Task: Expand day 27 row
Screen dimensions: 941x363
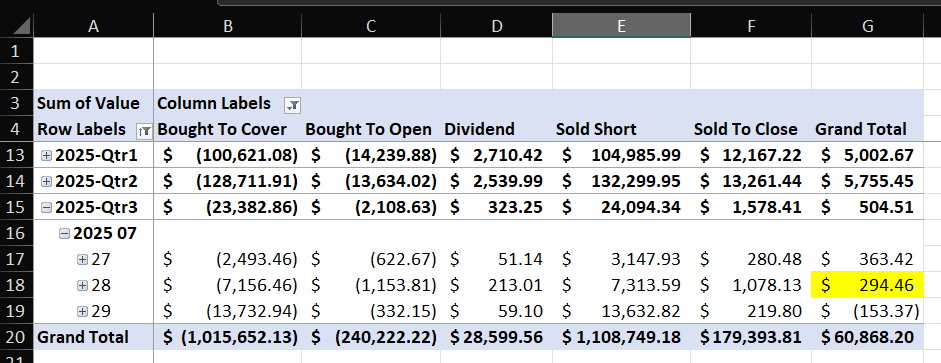Action: tap(83, 260)
